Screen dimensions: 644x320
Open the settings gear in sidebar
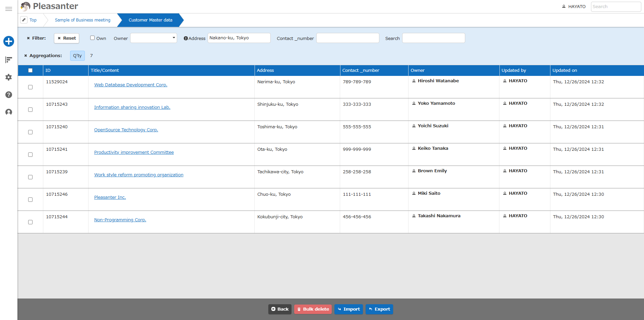pos(9,77)
